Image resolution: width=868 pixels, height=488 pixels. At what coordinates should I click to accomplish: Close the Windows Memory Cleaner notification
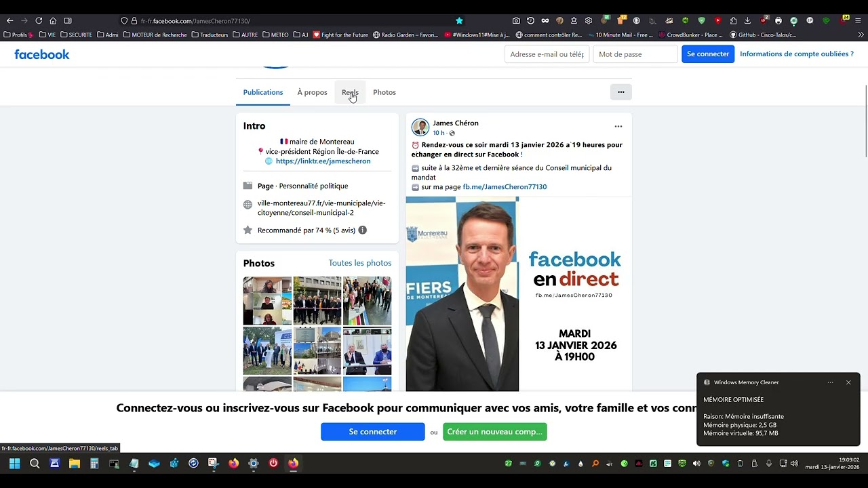click(x=848, y=382)
